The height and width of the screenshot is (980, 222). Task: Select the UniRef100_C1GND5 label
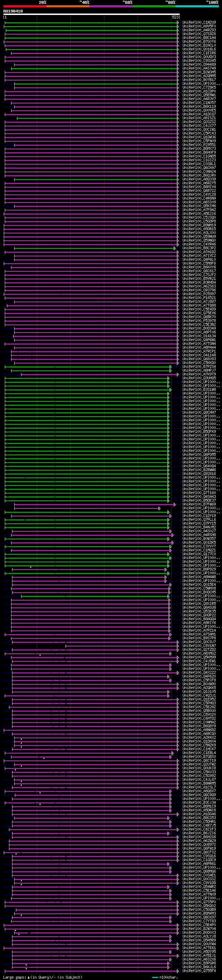pos(199,156)
